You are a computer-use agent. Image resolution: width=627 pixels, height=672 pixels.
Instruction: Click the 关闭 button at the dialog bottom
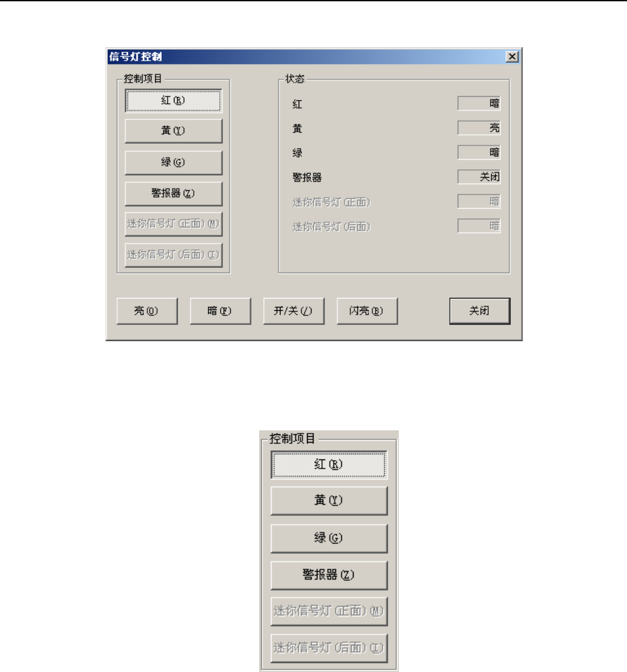coord(480,311)
